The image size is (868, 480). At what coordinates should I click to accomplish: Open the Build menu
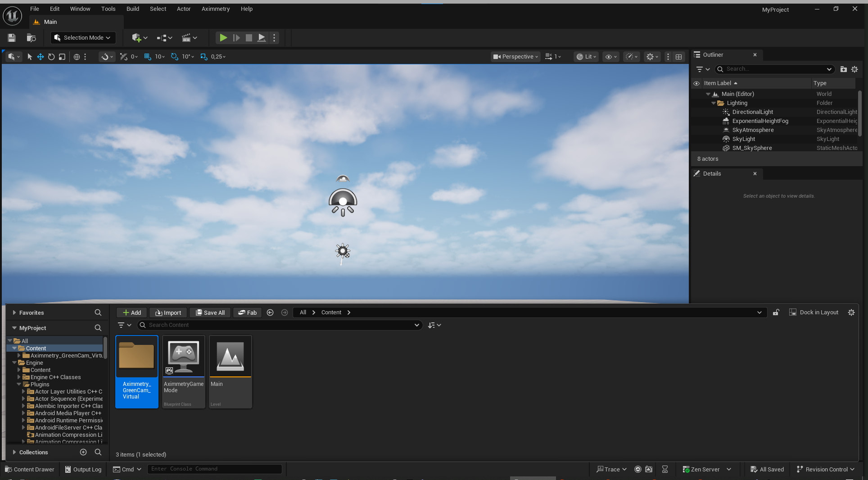pyautogui.click(x=132, y=9)
